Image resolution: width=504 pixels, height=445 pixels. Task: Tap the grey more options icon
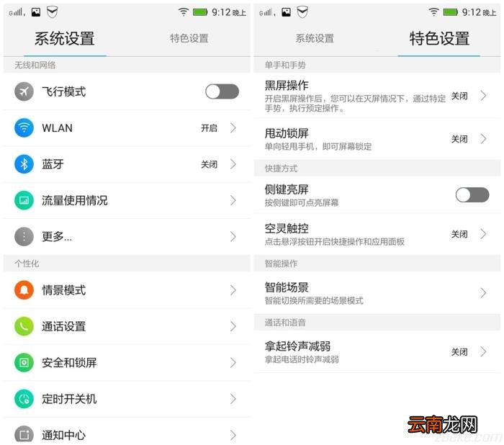click(x=24, y=237)
